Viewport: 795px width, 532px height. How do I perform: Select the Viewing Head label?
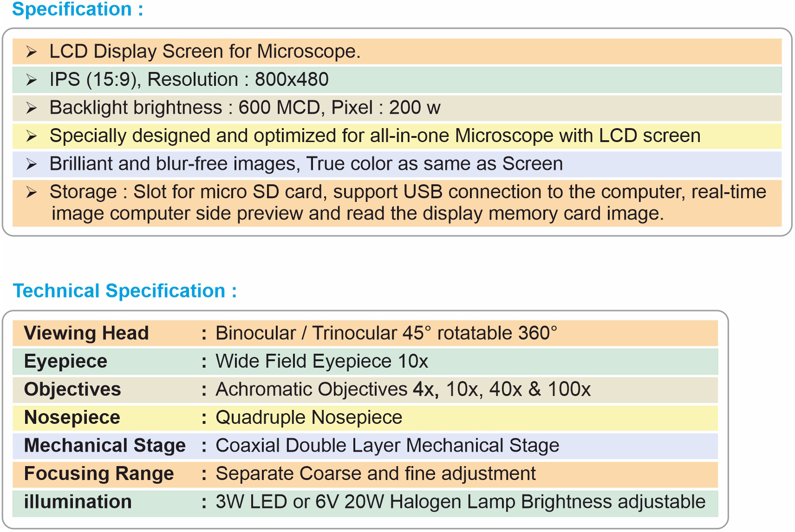[x=86, y=333]
